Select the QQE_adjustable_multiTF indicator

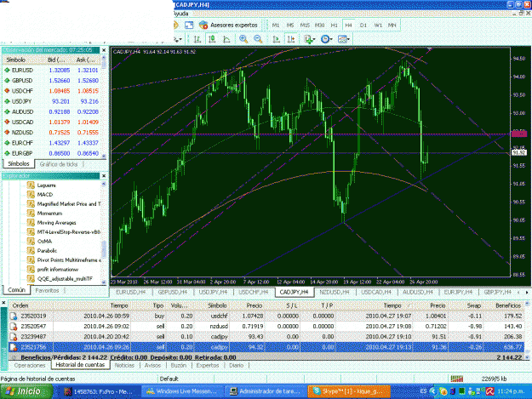tap(65, 279)
